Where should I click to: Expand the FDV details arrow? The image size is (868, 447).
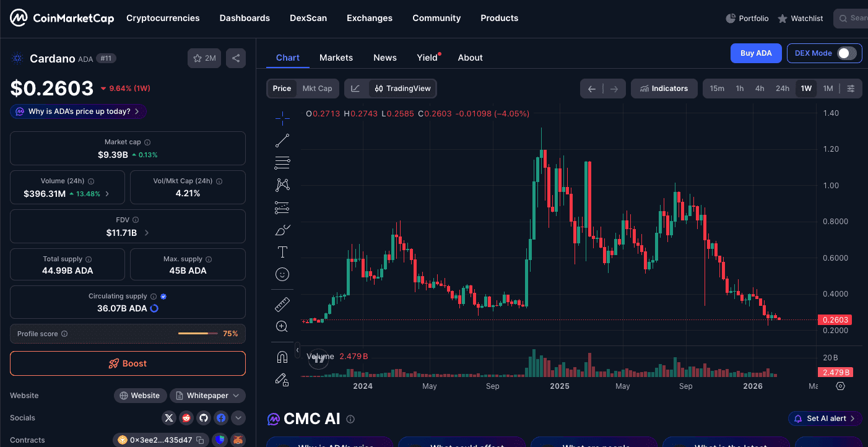coord(147,233)
